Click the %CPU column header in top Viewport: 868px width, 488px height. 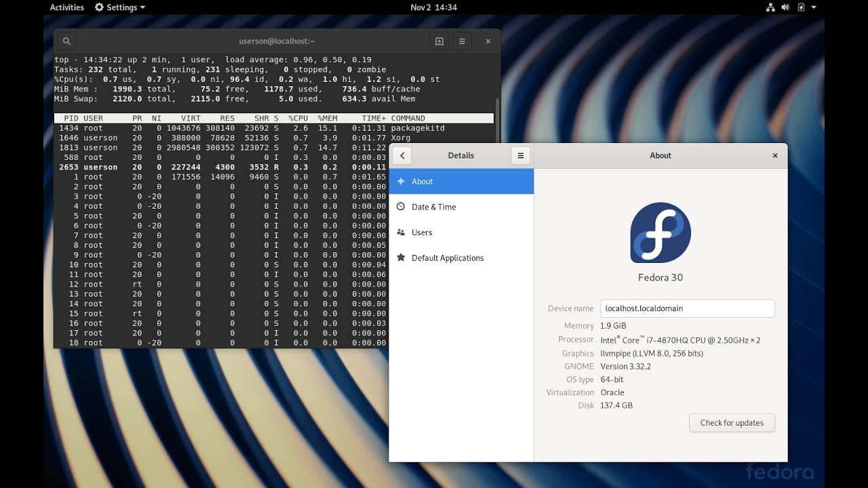pos(298,119)
